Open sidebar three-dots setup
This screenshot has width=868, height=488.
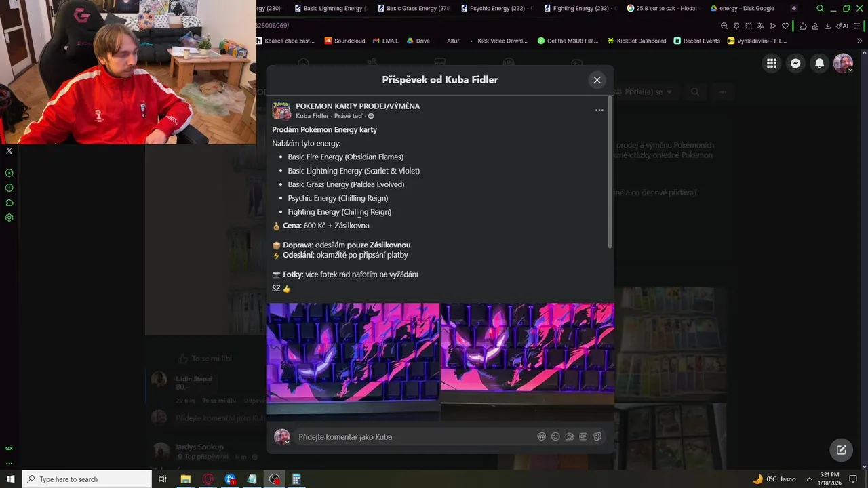tap(9, 464)
